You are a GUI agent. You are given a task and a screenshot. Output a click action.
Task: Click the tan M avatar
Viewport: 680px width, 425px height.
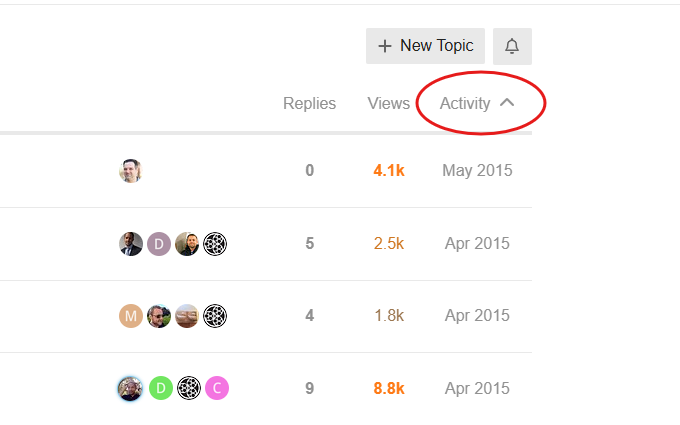pyautogui.click(x=131, y=316)
